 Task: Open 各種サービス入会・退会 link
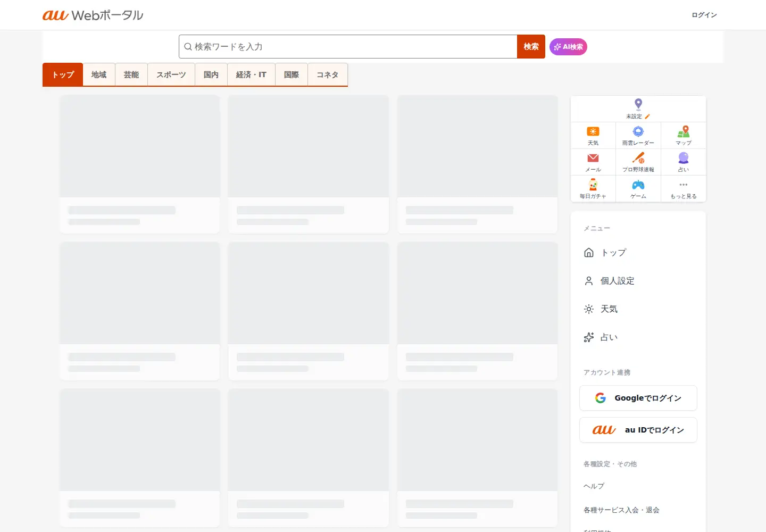621,510
